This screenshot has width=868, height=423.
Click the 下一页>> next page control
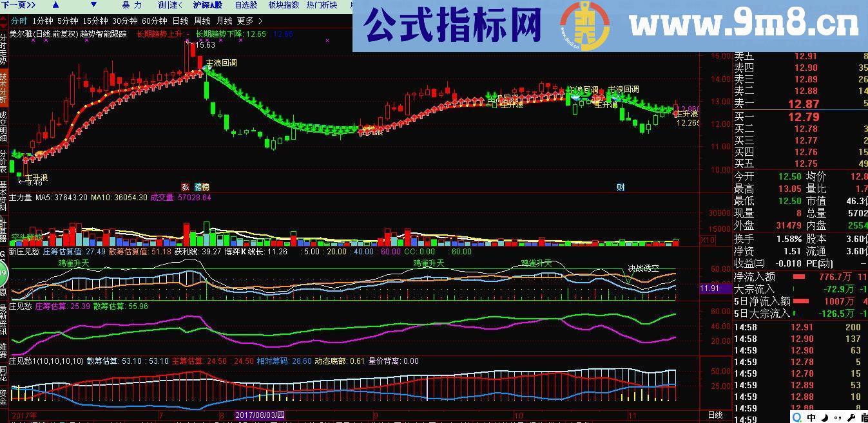tap(19, 5)
